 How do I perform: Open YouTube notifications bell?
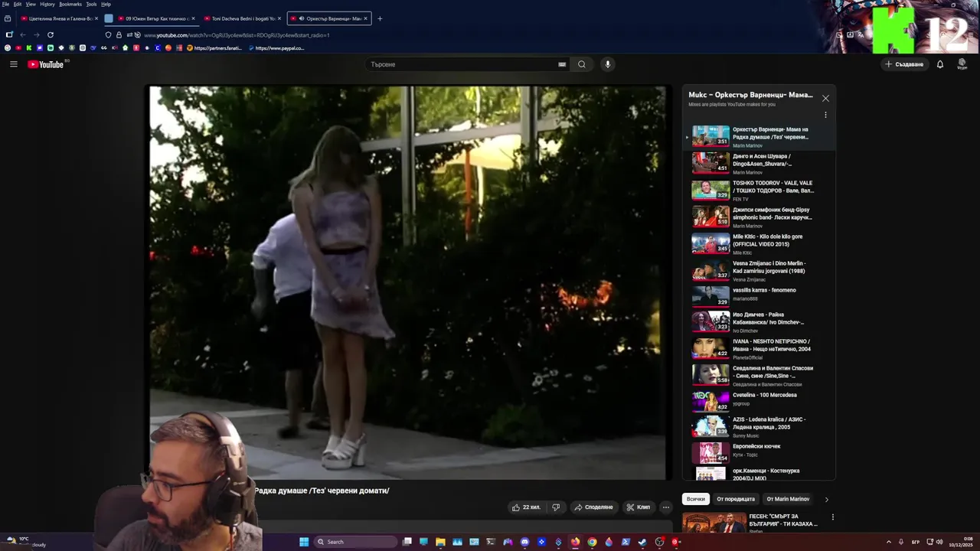click(x=940, y=64)
